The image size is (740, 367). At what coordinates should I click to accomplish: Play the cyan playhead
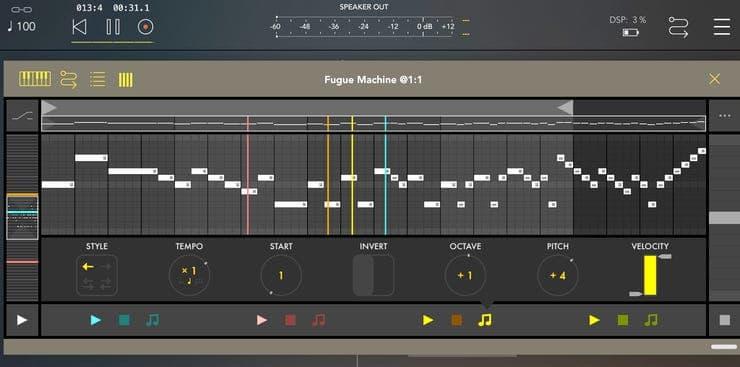pyautogui.click(x=96, y=320)
